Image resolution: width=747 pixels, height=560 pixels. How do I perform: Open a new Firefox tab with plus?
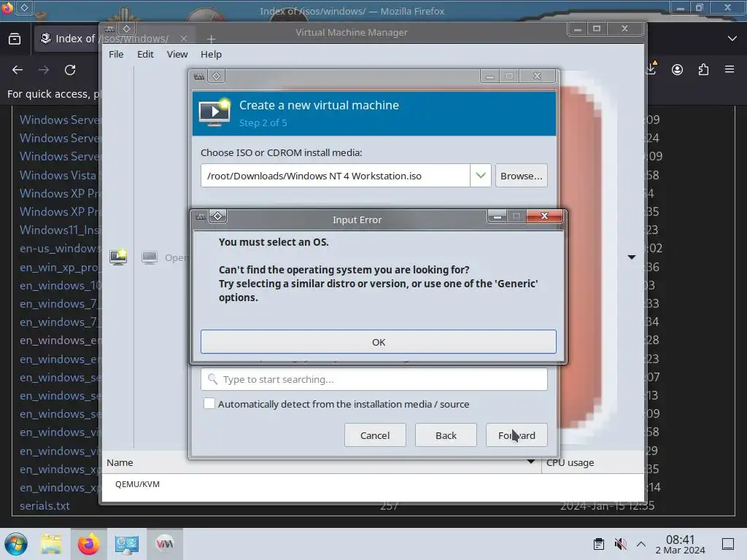[x=211, y=39]
